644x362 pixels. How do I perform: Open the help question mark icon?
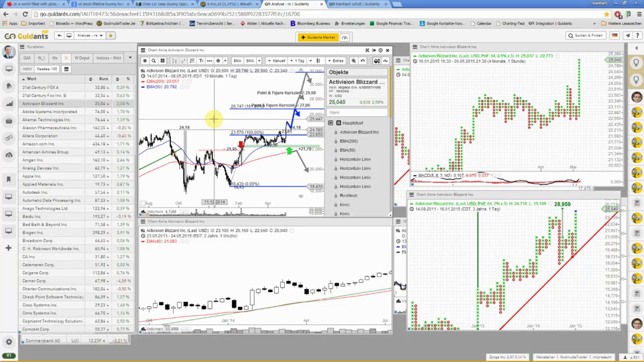click(638, 35)
